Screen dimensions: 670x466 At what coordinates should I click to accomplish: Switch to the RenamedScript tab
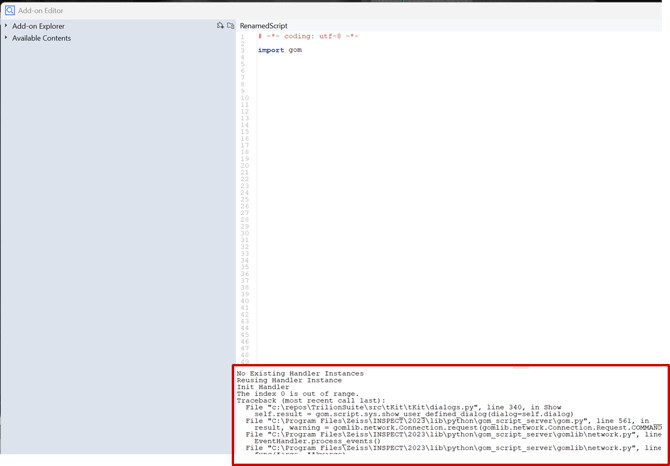[x=263, y=26]
